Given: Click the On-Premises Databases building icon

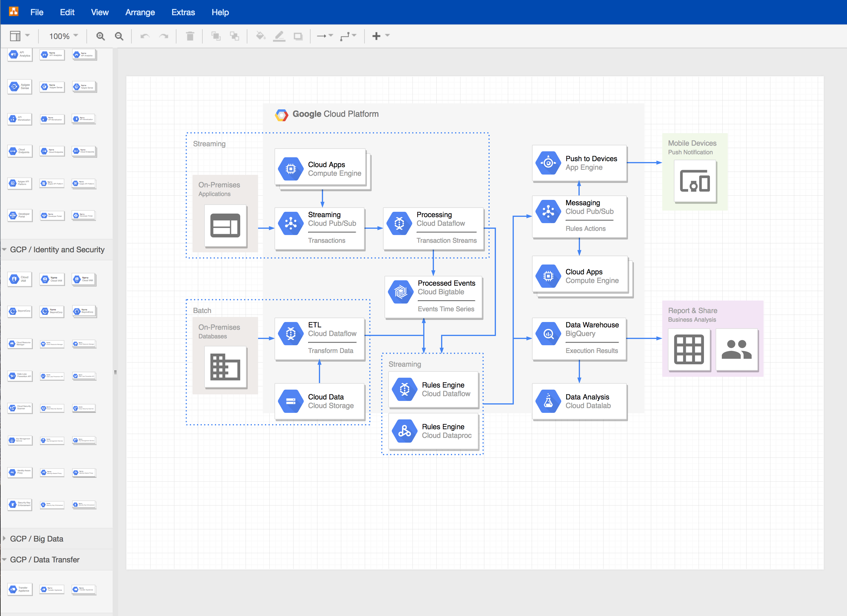Looking at the screenshot, I should (226, 367).
